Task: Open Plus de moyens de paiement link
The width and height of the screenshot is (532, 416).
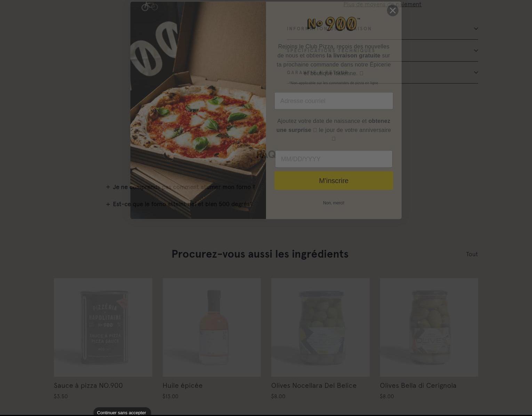Action: click(x=382, y=4)
